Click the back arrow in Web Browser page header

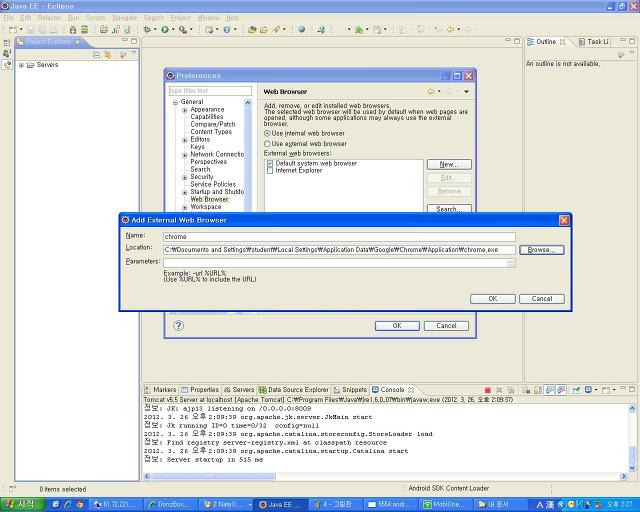[431, 91]
